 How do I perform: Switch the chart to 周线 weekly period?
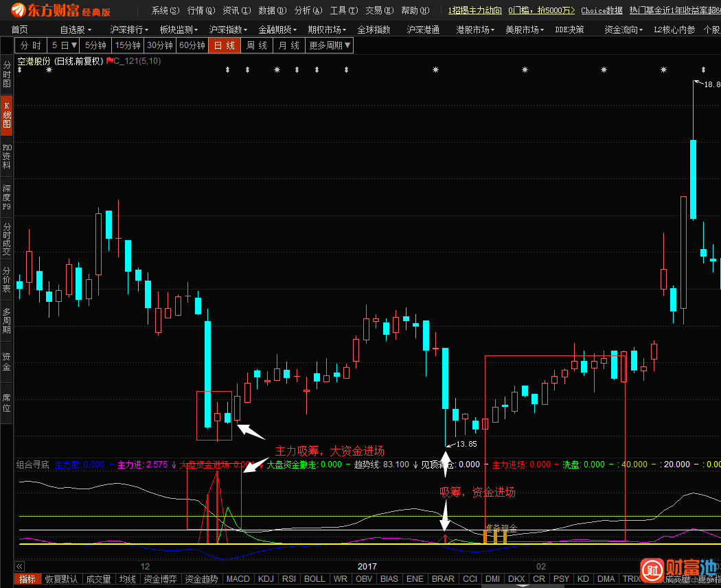click(x=256, y=45)
